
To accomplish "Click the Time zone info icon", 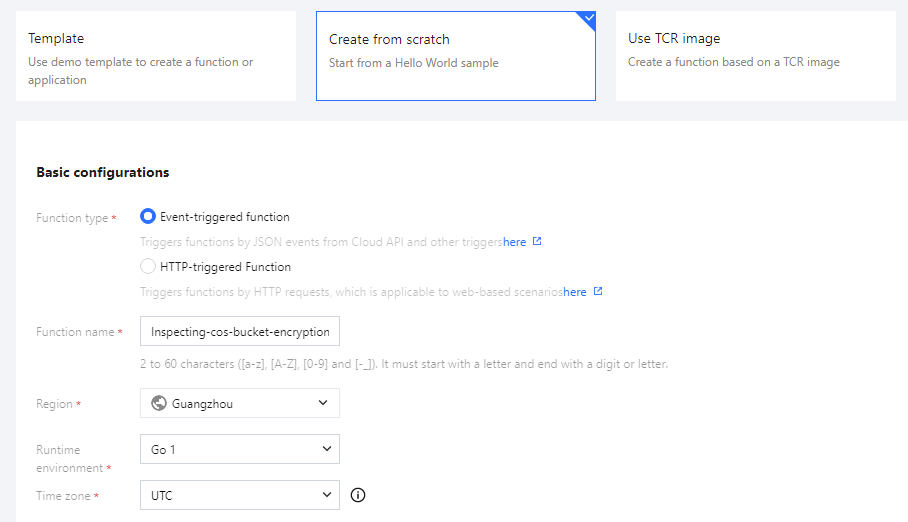I will point(358,495).
